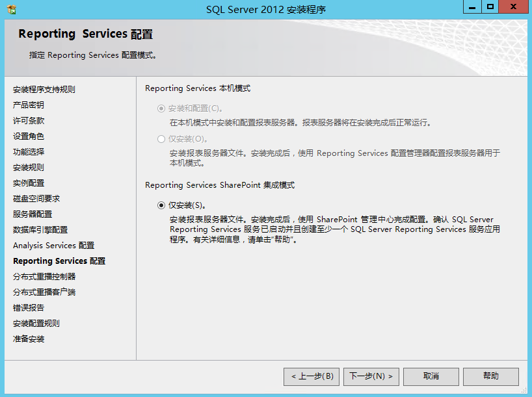Select 安装规则 step in sidebar
Viewport: 532px width, 397px height.
[x=29, y=168]
